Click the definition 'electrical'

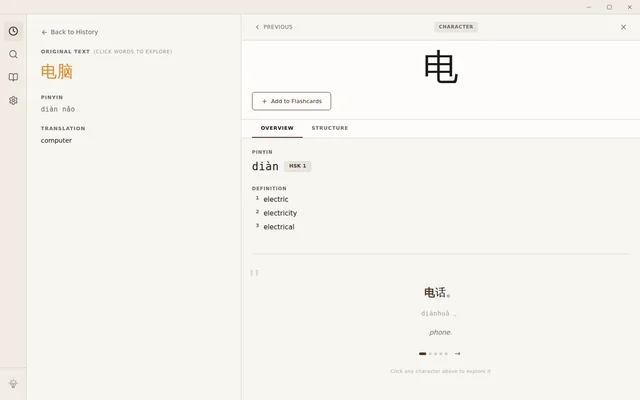279,227
